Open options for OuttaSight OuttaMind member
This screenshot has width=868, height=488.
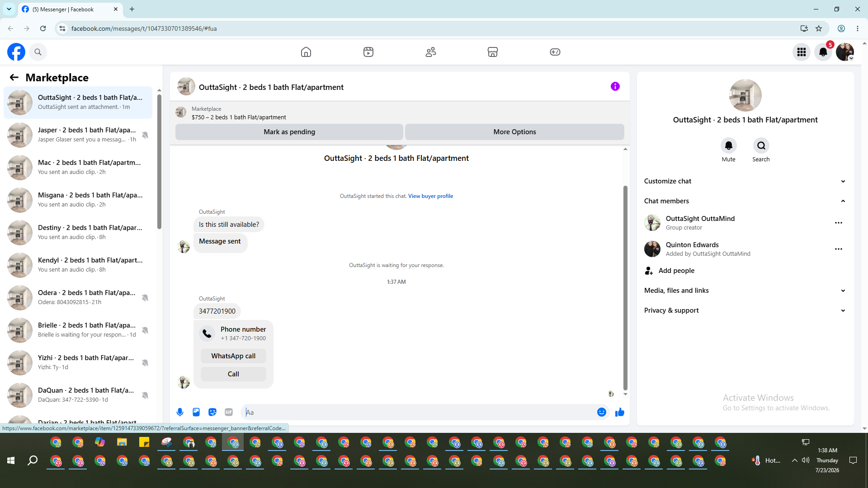click(839, 223)
